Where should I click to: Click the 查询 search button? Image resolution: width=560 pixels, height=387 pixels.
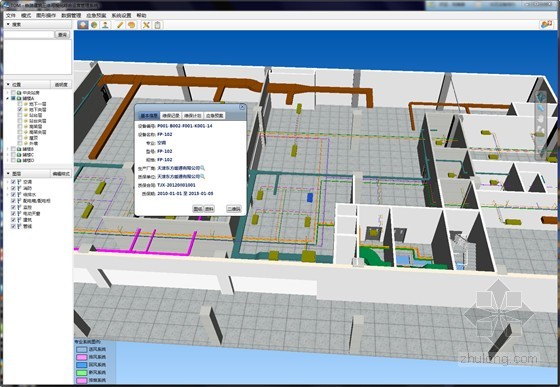coord(62,35)
